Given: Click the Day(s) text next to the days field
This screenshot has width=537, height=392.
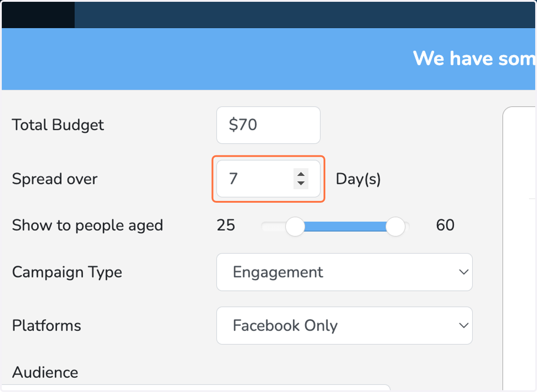Looking at the screenshot, I should (358, 179).
